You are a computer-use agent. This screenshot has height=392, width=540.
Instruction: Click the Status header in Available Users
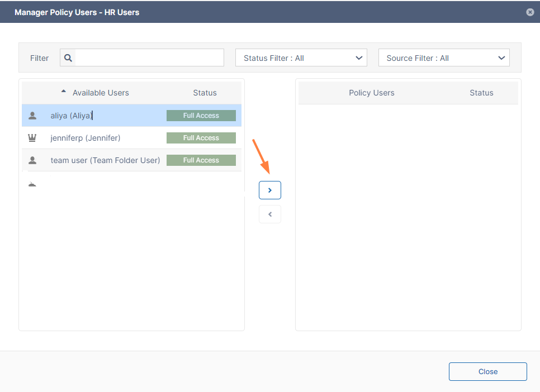coord(205,93)
